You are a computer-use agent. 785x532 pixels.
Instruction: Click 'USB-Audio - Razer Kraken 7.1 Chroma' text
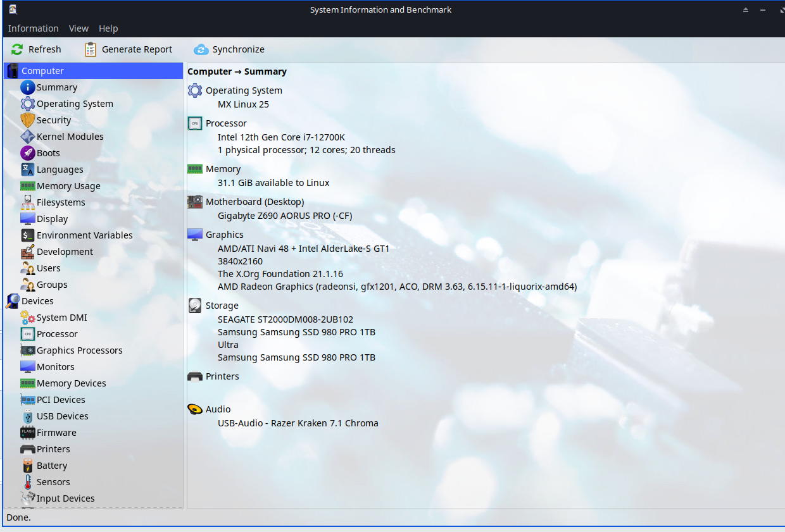pyautogui.click(x=298, y=423)
